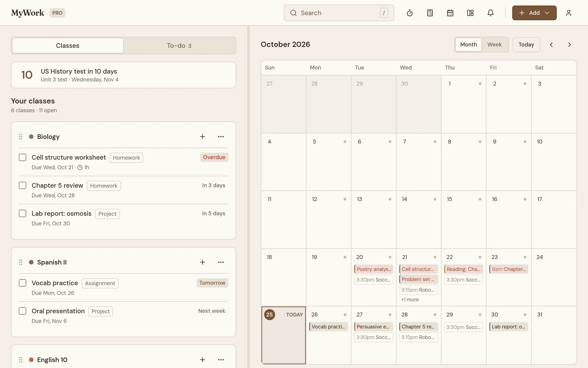Screen dimensions: 588x368
Task: Select the To-do tab
Action: click(179, 46)
